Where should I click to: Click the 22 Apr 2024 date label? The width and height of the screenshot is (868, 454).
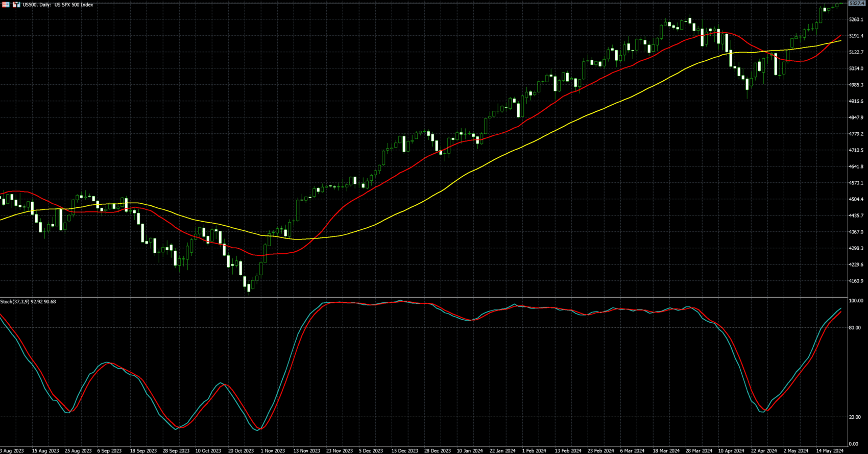tap(764, 451)
